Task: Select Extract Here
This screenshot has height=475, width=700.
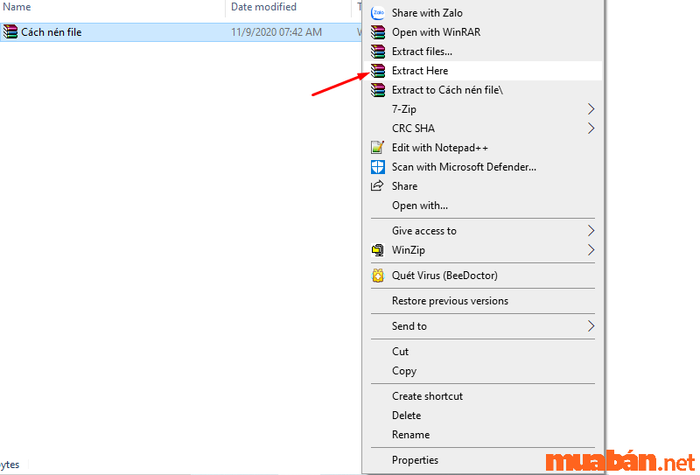Action: point(483,71)
